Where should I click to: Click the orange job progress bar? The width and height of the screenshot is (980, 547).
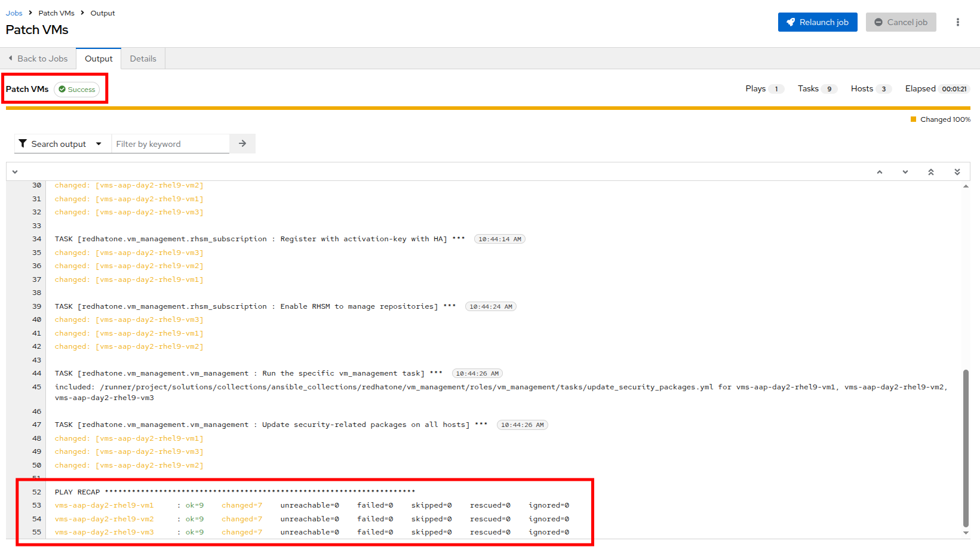[487, 108]
